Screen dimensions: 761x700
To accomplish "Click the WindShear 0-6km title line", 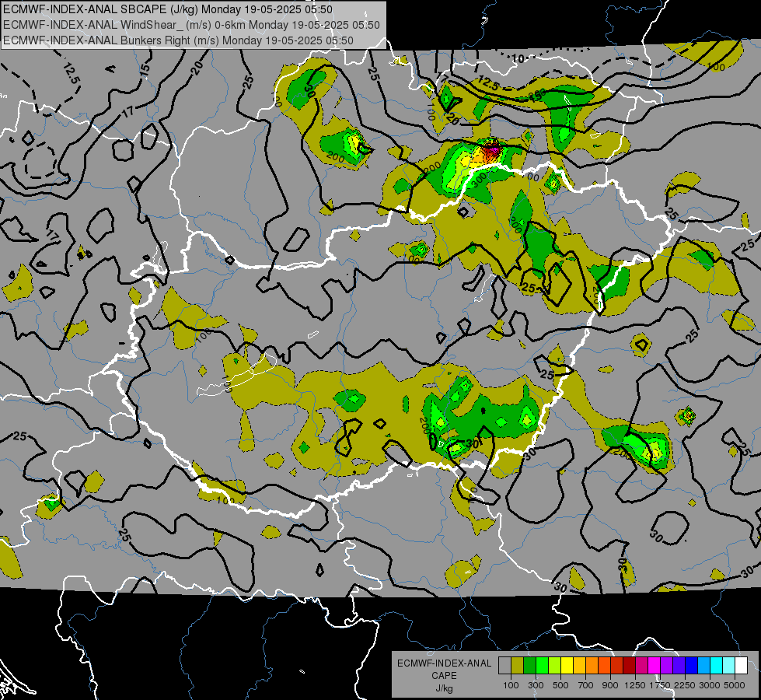I will tap(191, 25).
